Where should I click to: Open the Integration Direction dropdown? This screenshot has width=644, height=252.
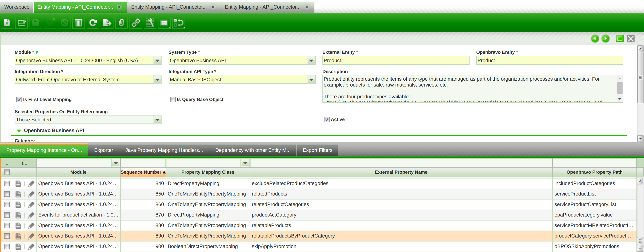(x=157, y=80)
